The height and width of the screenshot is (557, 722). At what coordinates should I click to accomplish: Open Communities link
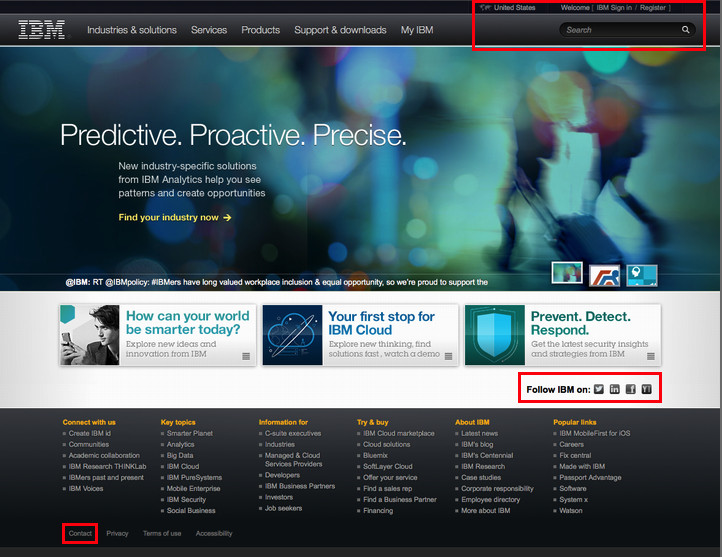point(89,444)
